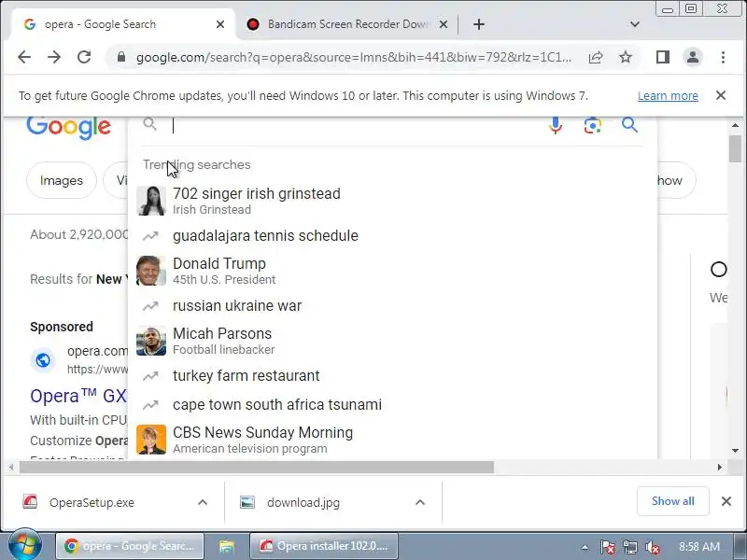
Task: Click the Chrome address bar URL
Action: [354, 58]
